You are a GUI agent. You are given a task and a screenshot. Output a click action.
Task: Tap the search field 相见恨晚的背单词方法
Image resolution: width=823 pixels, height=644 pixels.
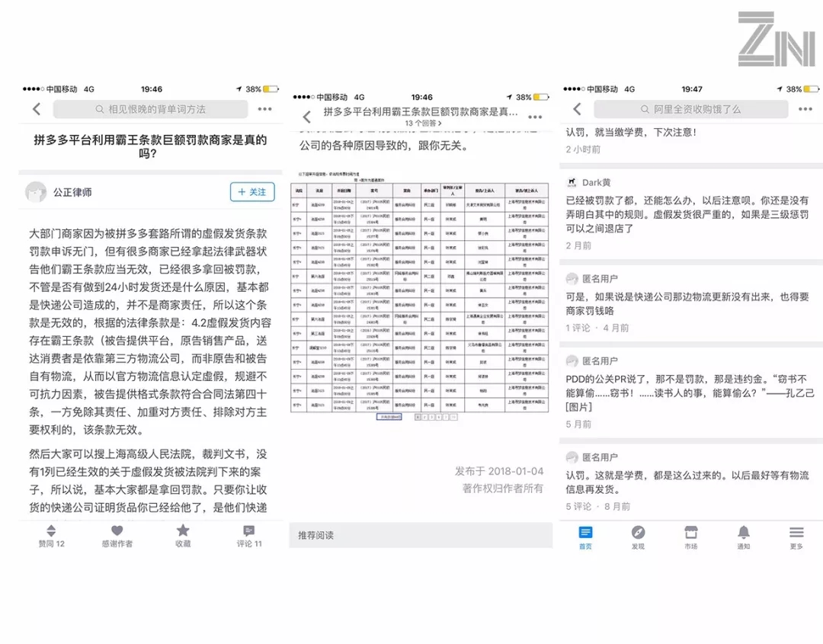click(x=151, y=109)
